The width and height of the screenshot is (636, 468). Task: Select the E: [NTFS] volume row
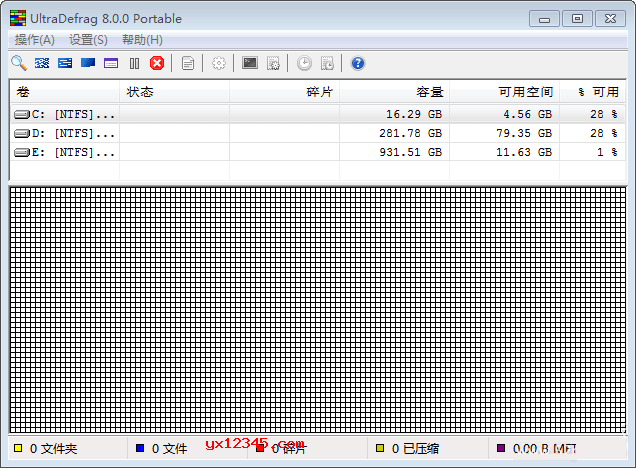point(66,152)
